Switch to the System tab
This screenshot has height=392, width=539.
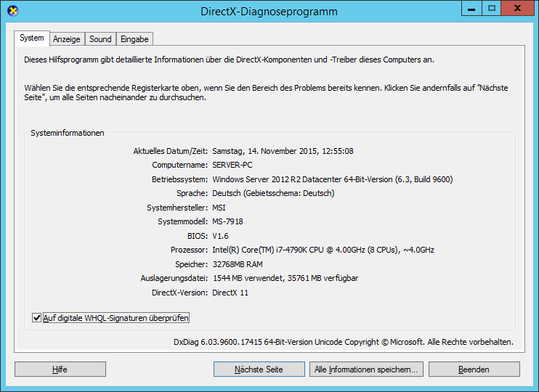coord(32,38)
